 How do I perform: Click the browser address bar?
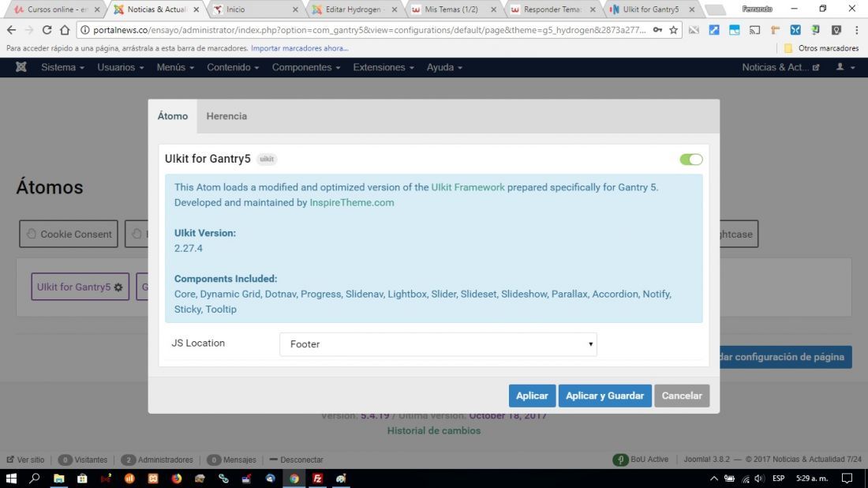coord(365,30)
